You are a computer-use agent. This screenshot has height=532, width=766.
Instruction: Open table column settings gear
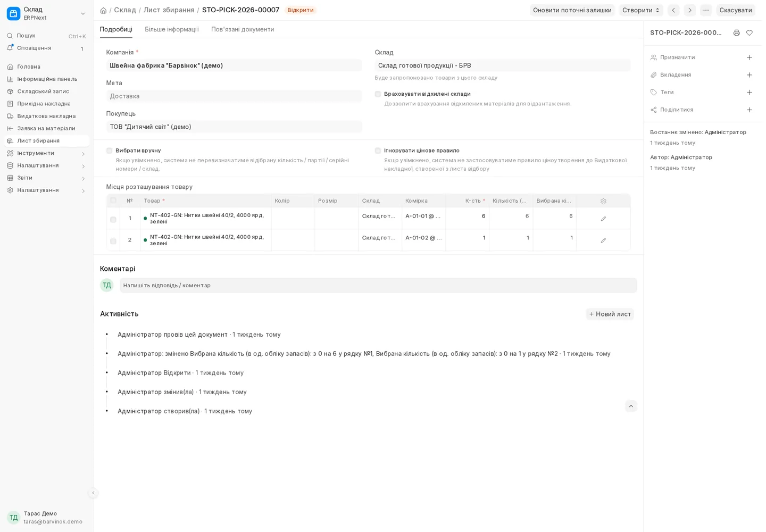603,201
